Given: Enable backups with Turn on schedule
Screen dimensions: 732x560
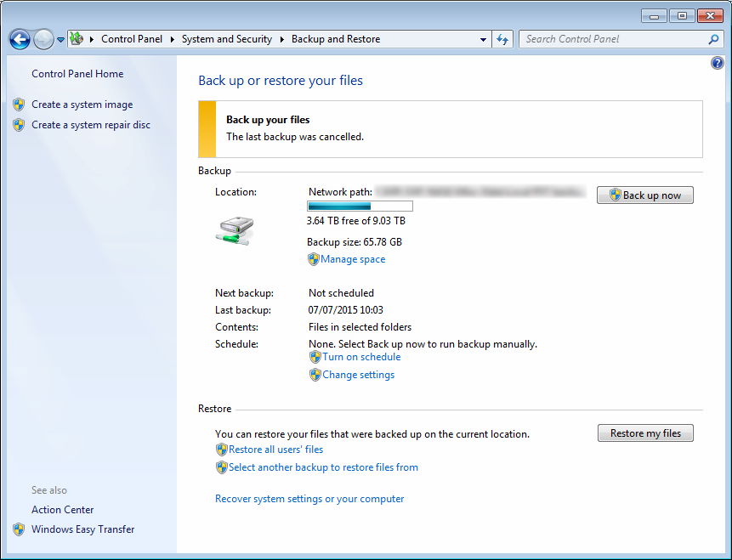Looking at the screenshot, I should click(361, 357).
